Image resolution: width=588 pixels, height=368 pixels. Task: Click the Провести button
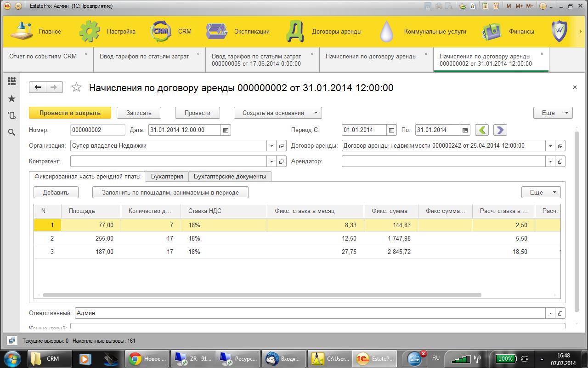[198, 113]
